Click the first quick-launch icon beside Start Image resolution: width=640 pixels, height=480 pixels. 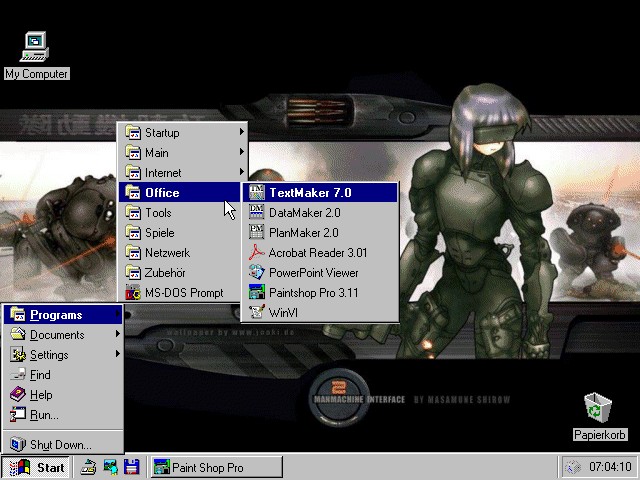click(x=88, y=467)
